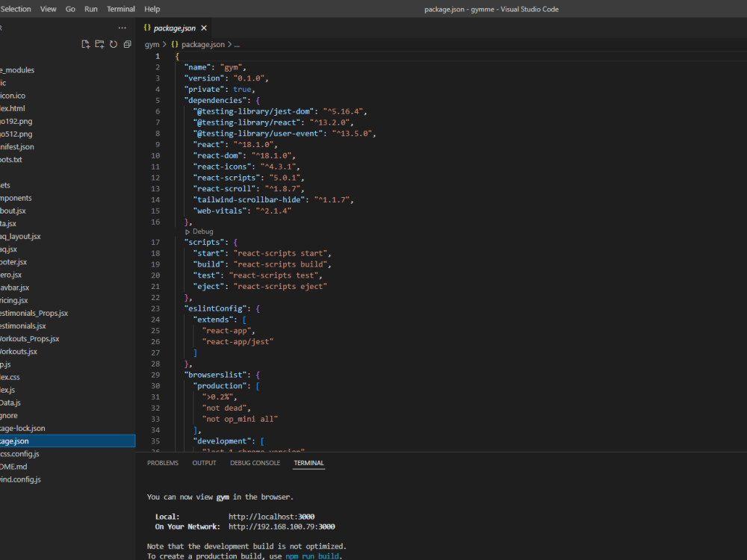747x560 pixels.
Task: Open the Run menu
Action: 91,9
